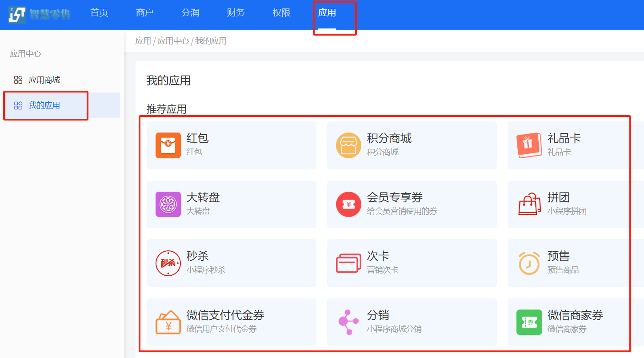Viewport: 644px width, 358px height.
Task: Click the 微信商家券 app title
Action: (x=575, y=315)
